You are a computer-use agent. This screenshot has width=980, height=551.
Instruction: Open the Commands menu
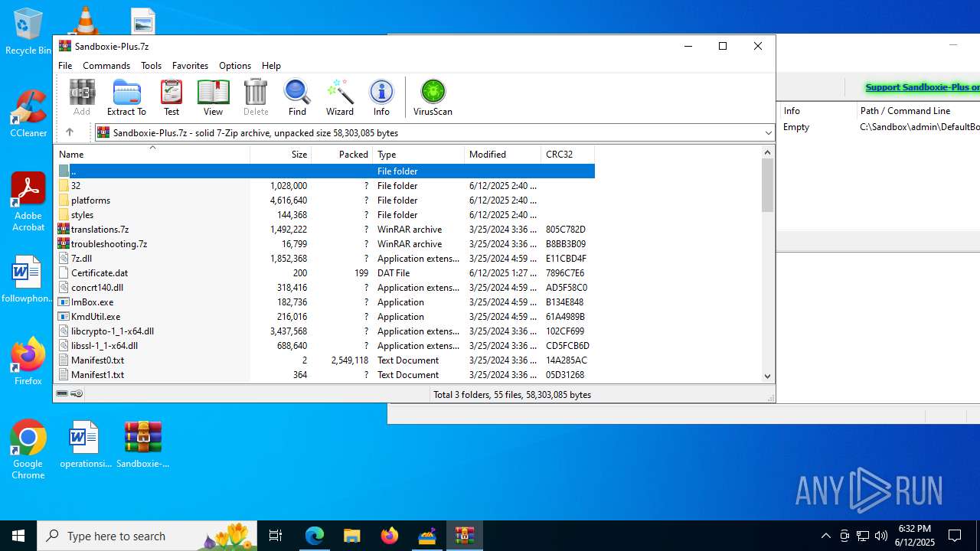(x=106, y=66)
